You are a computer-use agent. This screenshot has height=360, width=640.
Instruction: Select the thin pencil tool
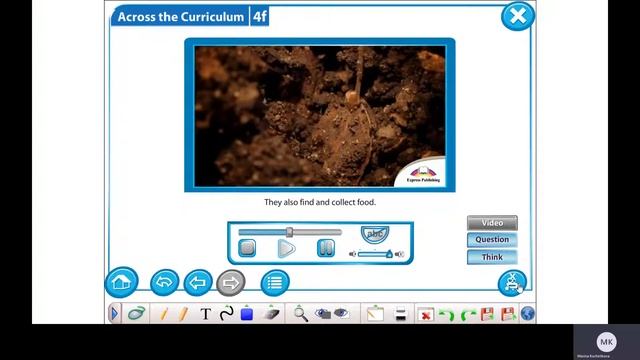coord(164,313)
